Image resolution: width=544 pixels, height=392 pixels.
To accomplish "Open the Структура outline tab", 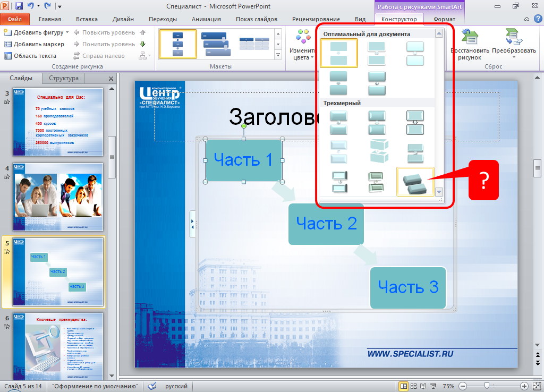I will 63,79.
